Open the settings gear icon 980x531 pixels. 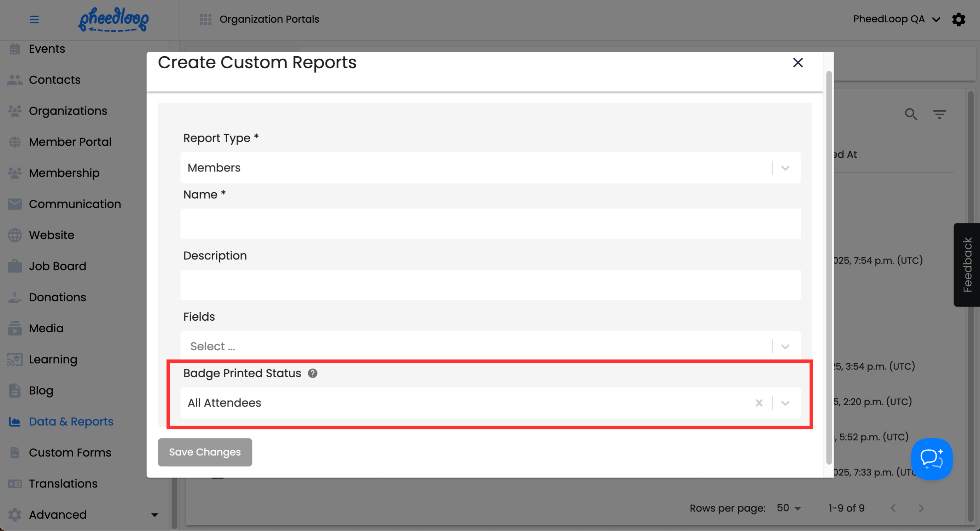click(958, 19)
